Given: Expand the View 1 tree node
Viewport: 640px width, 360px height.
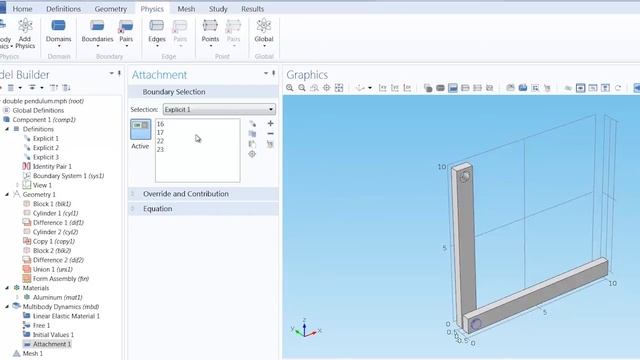Looking at the screenshot, I should coord(17,185).
